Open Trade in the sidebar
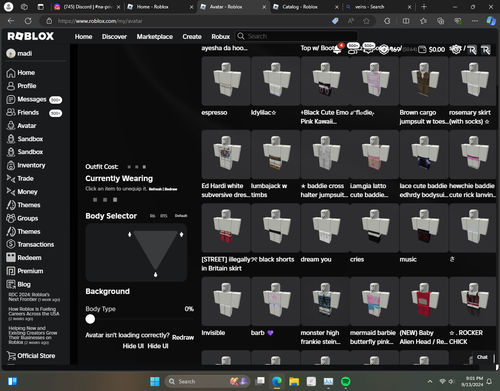 [x=20, y=179]
